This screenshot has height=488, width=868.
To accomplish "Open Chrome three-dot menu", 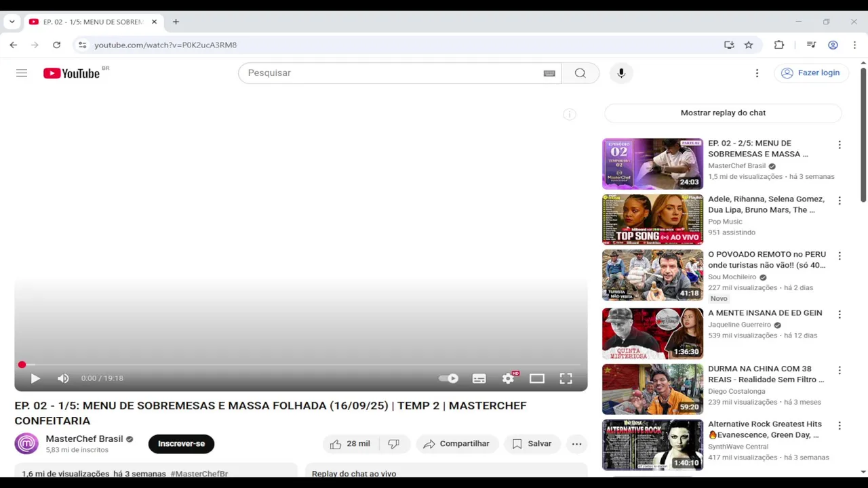I will tap(854, 45).
